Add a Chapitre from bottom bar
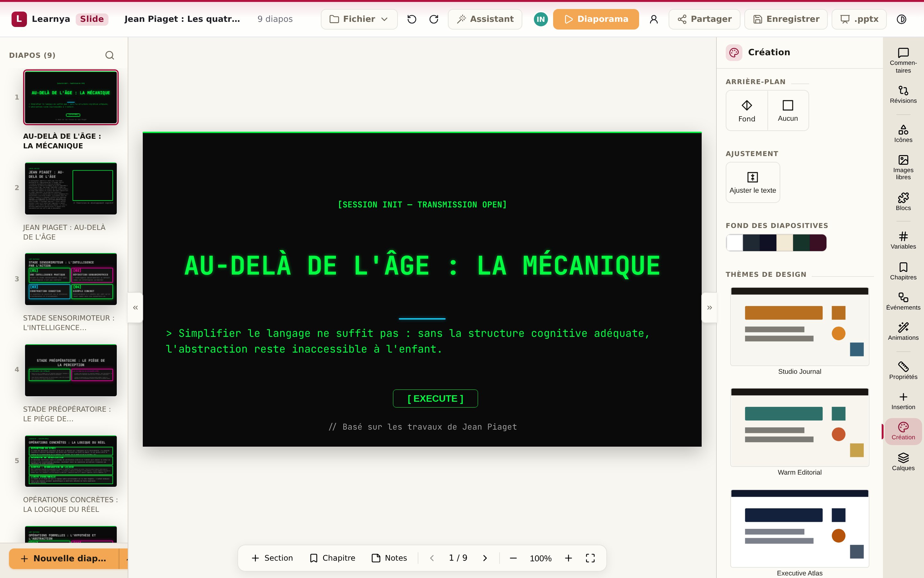The height and width of the screenshot is (578, 924). click(x=332, y=558)
